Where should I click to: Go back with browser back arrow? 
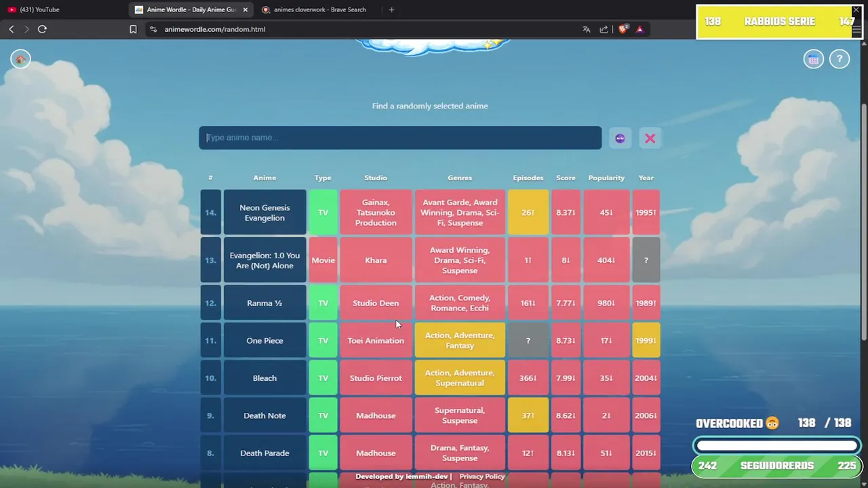12,29
